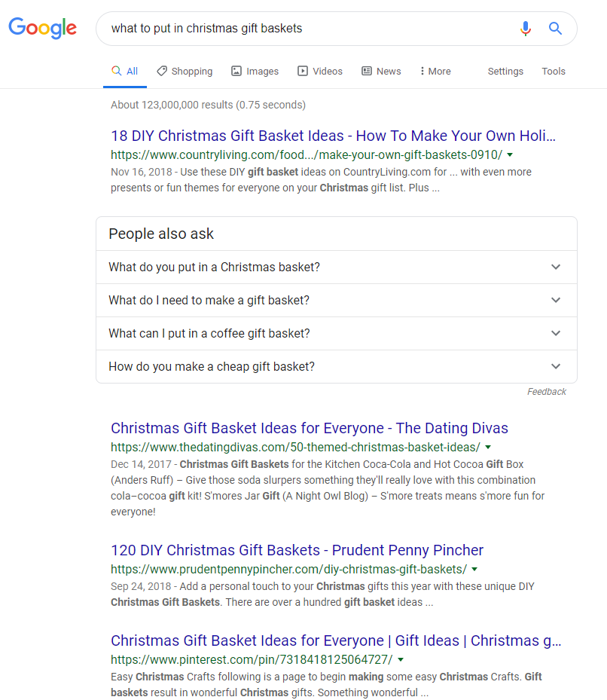
Task: Open the 18 DIY Christmas Gift Basket Ideas result
Action: click(333, 136)
